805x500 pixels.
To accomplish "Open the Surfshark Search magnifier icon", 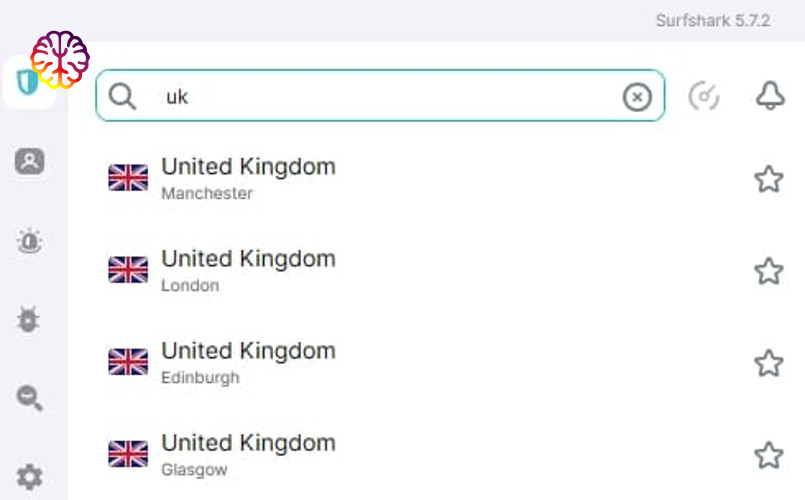I will point(29,398).
